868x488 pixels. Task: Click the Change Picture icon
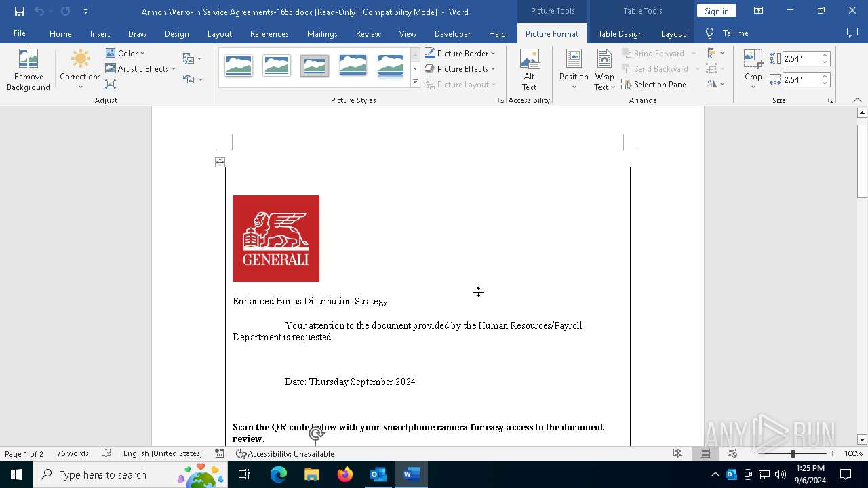pos(189,58)
